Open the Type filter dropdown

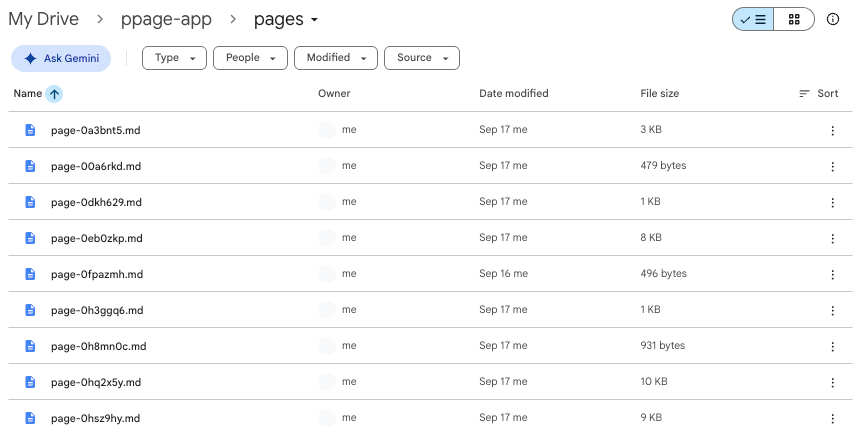click(174, 58)
